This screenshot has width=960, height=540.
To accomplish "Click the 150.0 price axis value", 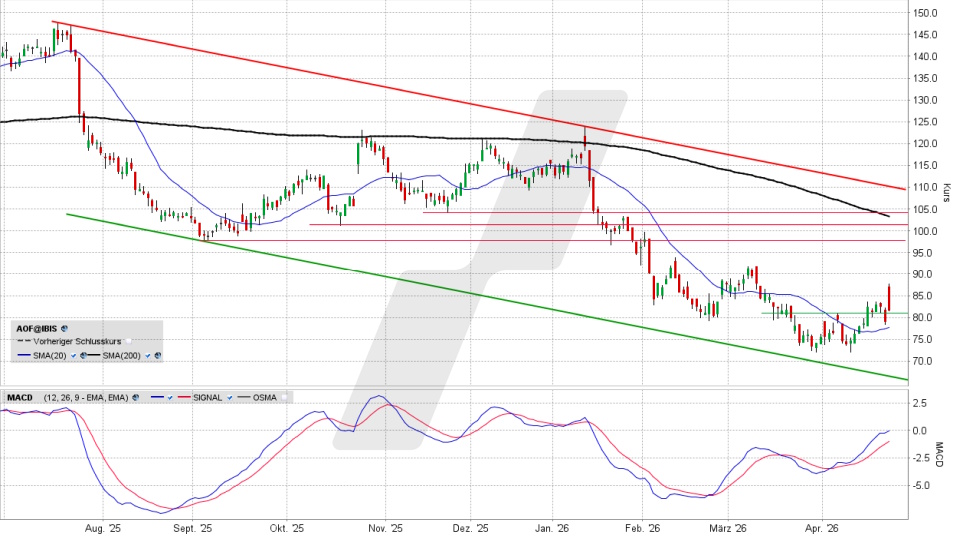I will 925,13.
